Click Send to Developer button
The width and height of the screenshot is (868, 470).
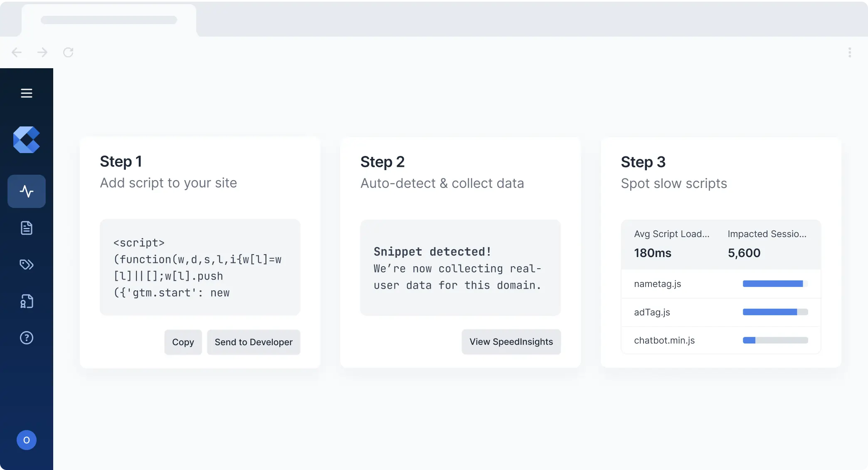click(x=254, y=342)
